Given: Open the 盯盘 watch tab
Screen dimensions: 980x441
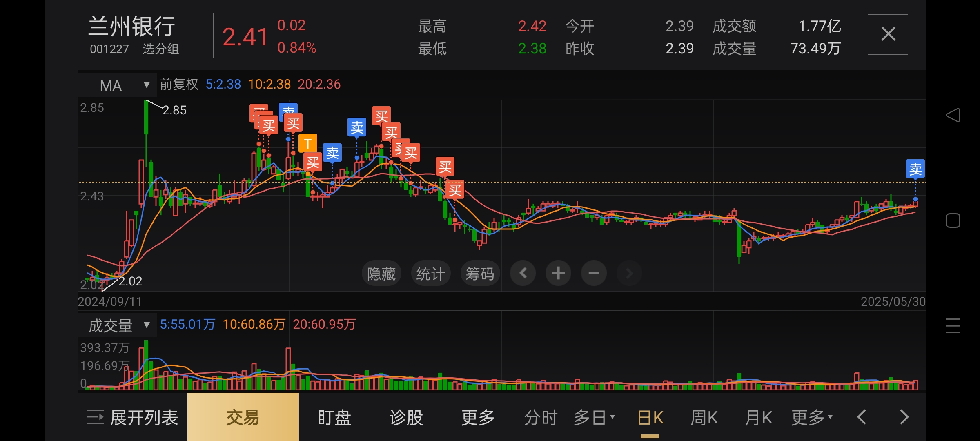Looking at the screenshot, I should (334, 418).
